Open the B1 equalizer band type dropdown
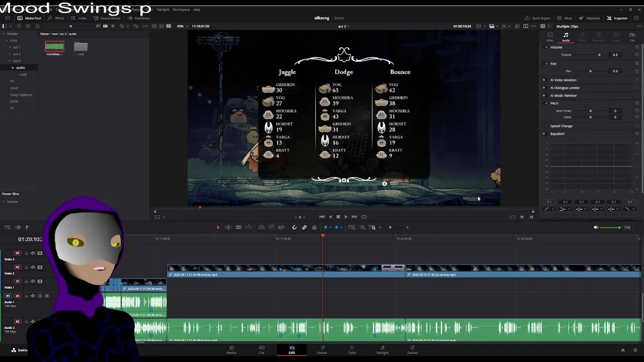Viewport: 644px width, 362px height. [549, 209]
